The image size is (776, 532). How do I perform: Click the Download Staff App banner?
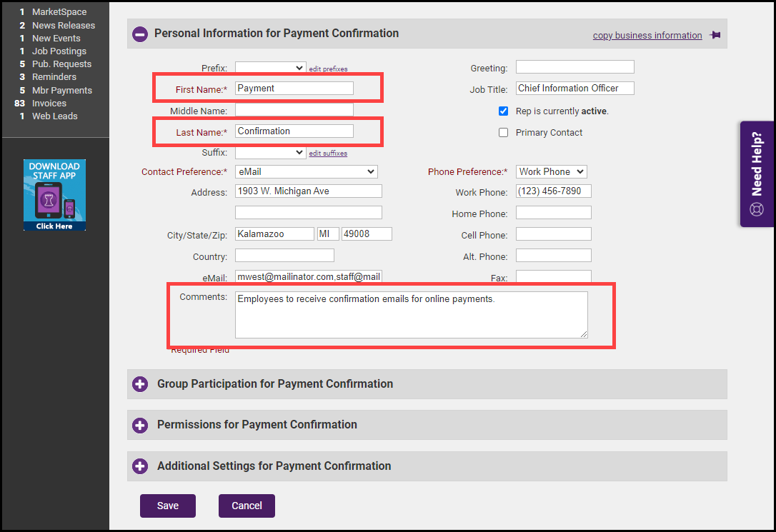54,195
